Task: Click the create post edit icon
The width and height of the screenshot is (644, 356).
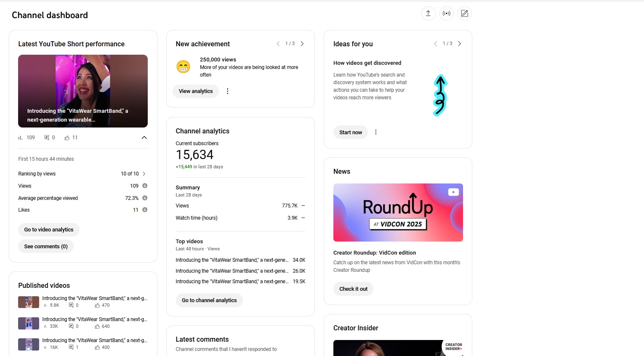Action: pos(465,13)
